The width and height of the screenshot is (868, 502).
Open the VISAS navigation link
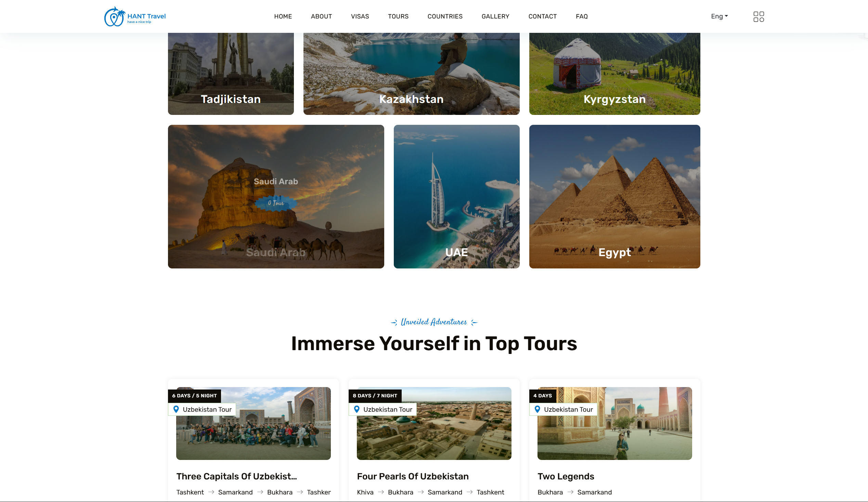pos(360,16)
